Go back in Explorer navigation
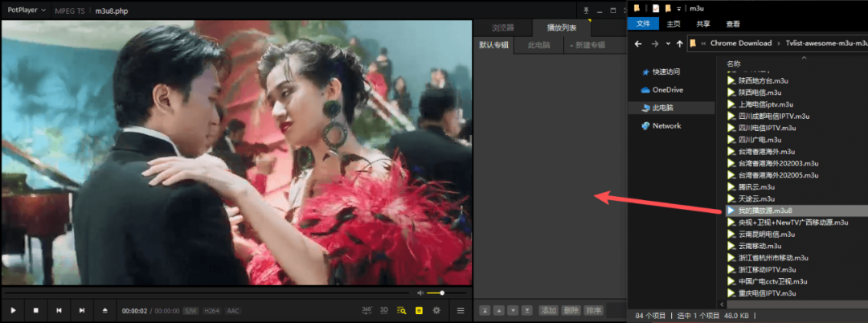Image resolution: width=868 pixels, height=323 pixels. 638,43
